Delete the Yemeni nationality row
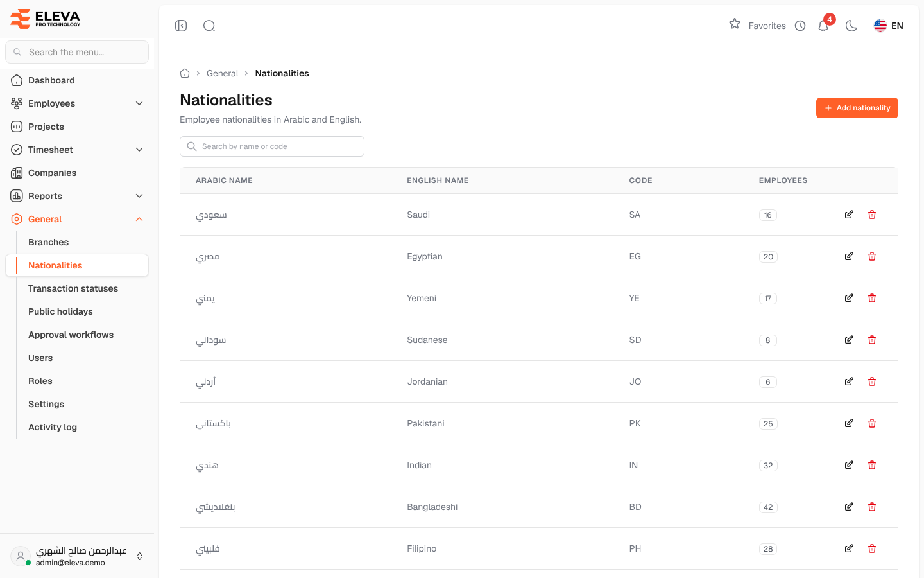Viewport: 924px width, 578px height. (872, 298)
